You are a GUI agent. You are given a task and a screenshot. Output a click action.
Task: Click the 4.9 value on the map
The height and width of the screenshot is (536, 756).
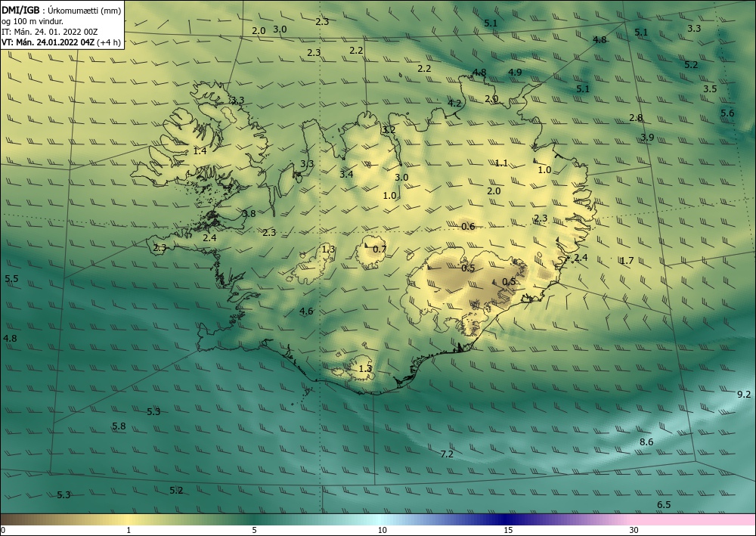[x=515, y=73]
